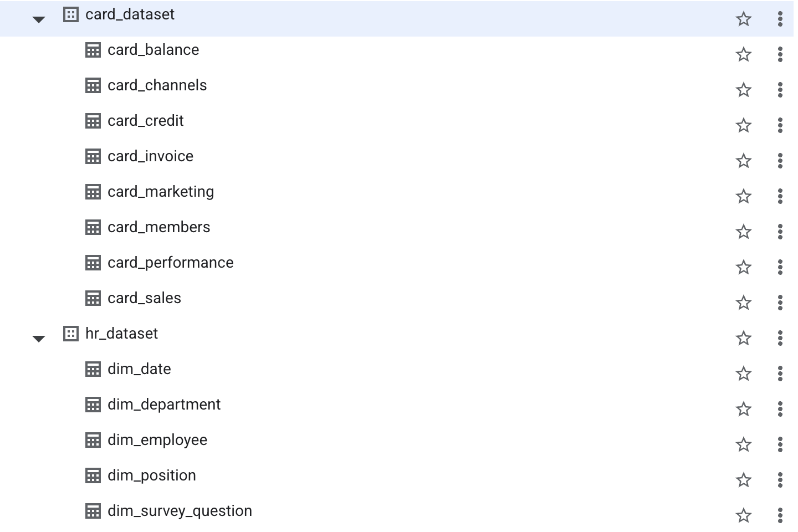798x532 pixels.
Task: Open the card_members table
Action: (x=159, y=227)
